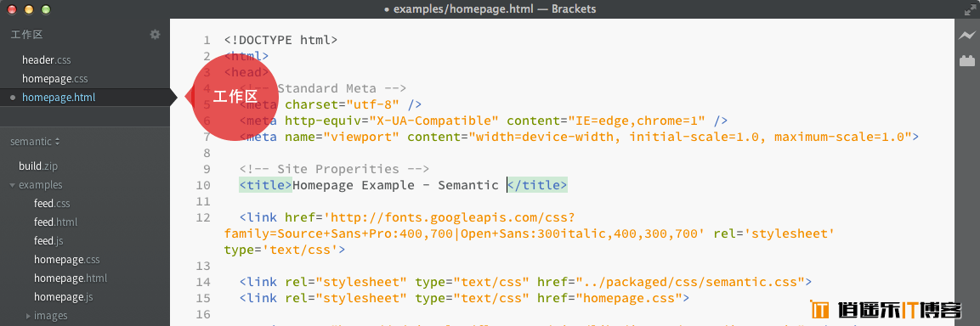The height and width of the screenshot is (326, 980).
Task: Select homepage.js in the file tree
Action: coord(64,296)
